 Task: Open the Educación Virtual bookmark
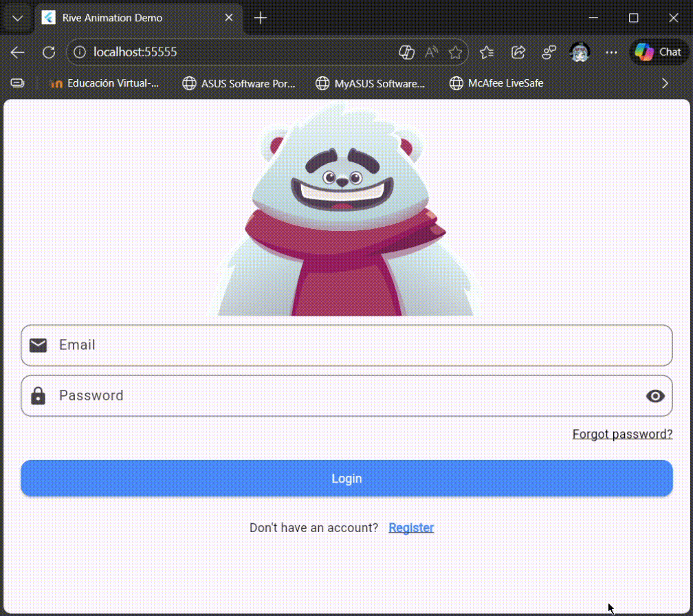104,83
